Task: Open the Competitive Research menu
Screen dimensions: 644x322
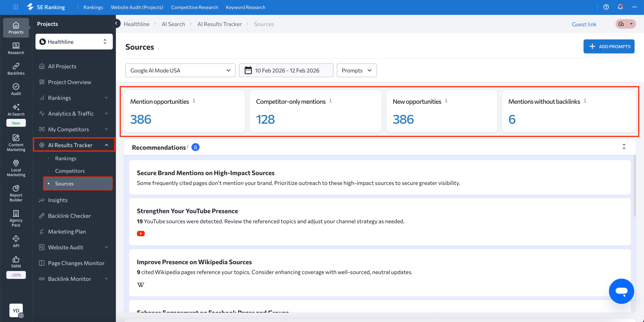Action: (x=194, y=7)
